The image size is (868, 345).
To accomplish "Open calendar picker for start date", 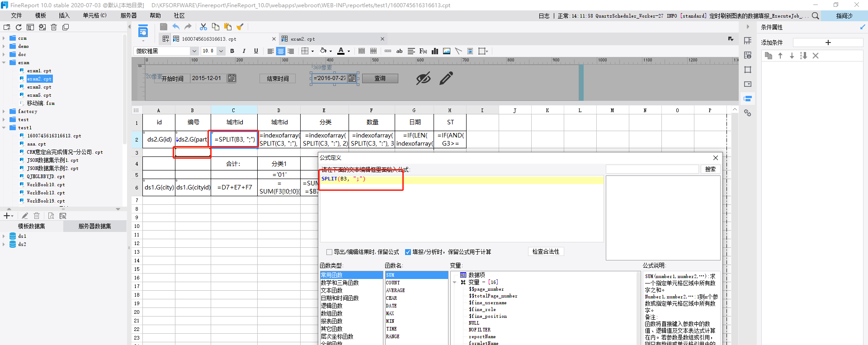I will coord(232,78).
